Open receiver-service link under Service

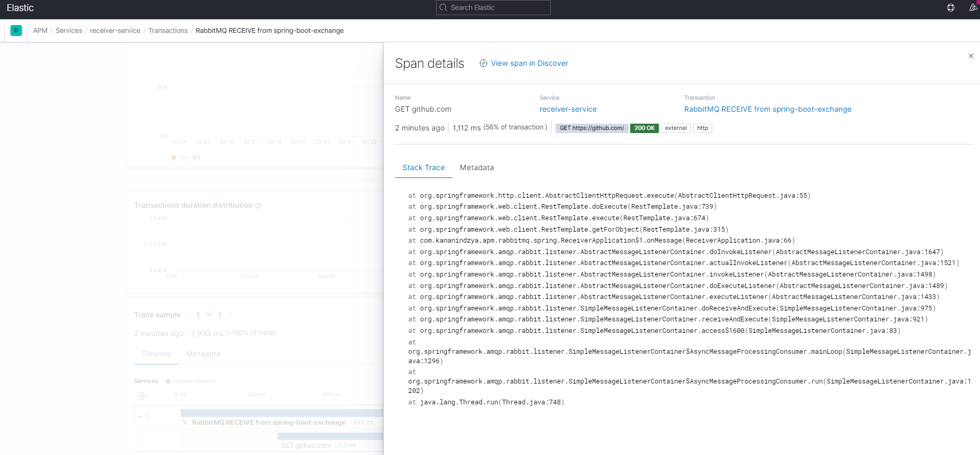[x=568, y=109]
